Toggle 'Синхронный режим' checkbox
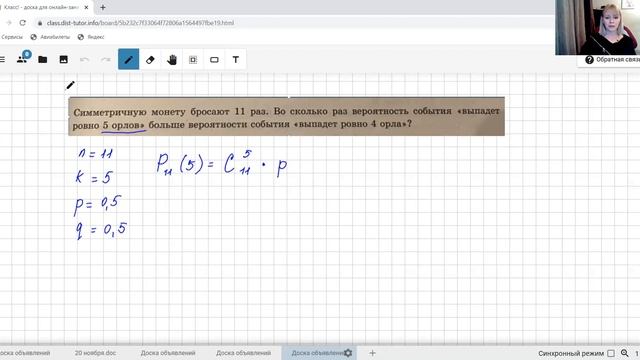This screenshot has width=640, height=360. (x=611, y=353)
